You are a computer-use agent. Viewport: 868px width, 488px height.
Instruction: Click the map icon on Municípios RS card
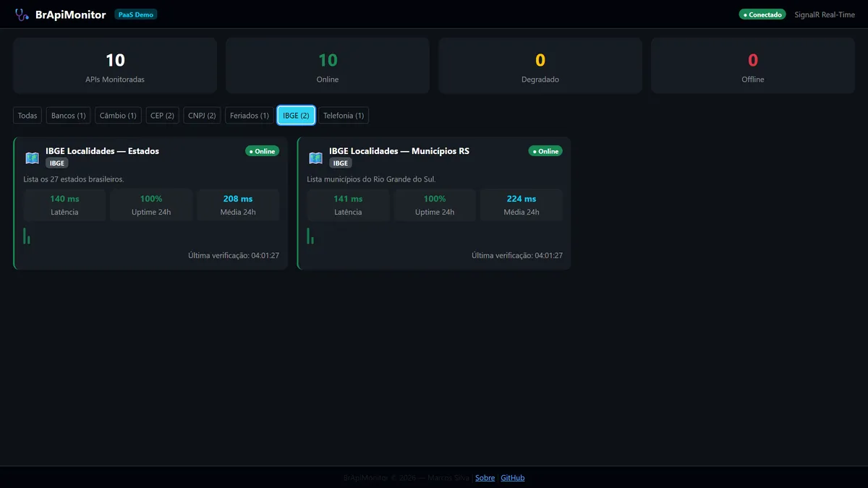(x=315, y=158)
